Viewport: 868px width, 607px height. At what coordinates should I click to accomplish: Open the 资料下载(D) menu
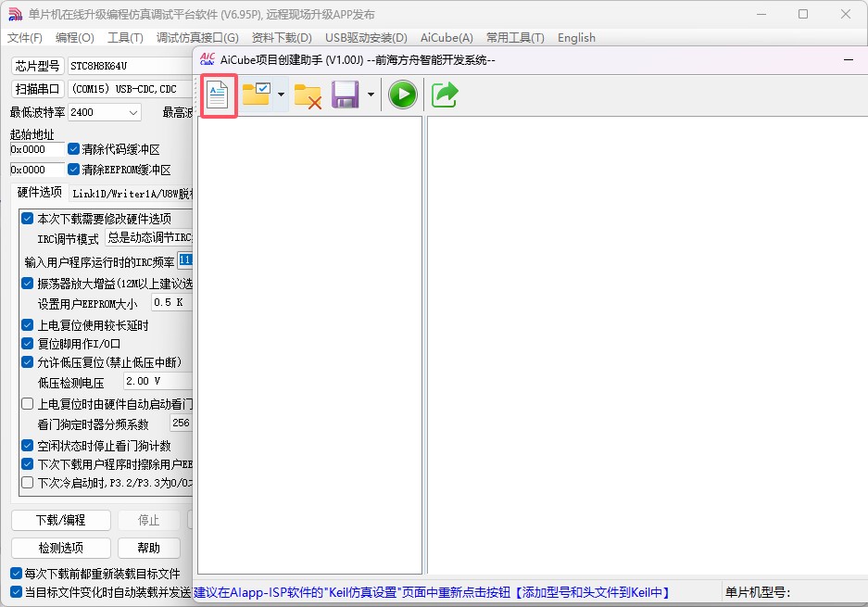[x=282, y=38]
